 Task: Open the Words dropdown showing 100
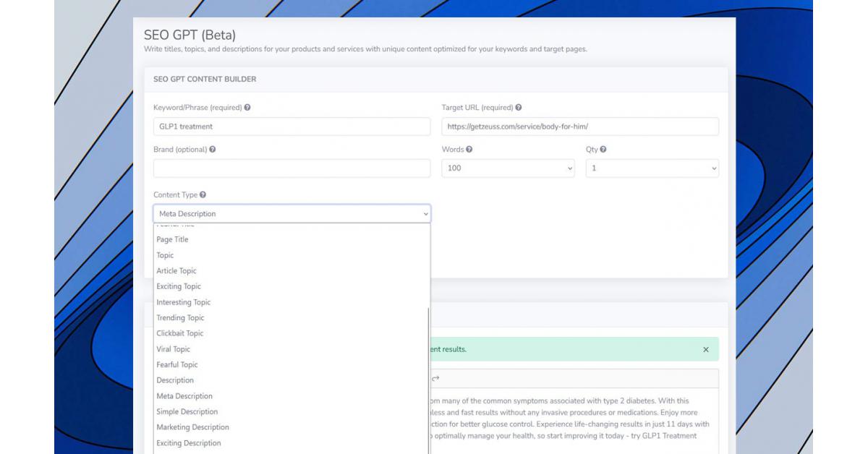(508, 168)
